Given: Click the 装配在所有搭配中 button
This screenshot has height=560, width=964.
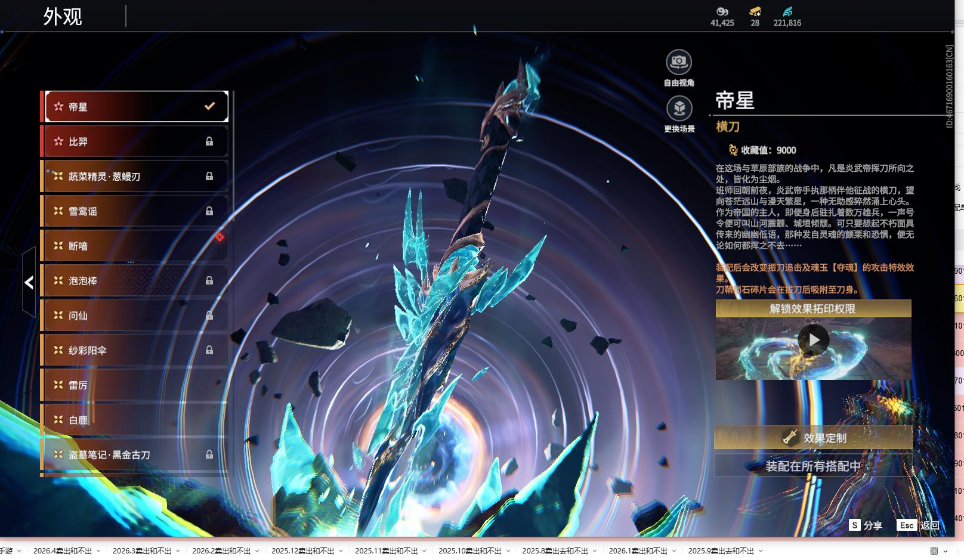Looking at the screenshot, I should pyautogui.click(x=813, y=466).
